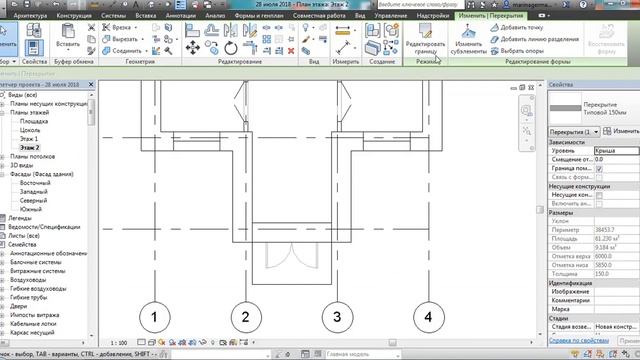Close the project browser panel
The width and height of the screenshot is (640, 360).
(91, 84)
